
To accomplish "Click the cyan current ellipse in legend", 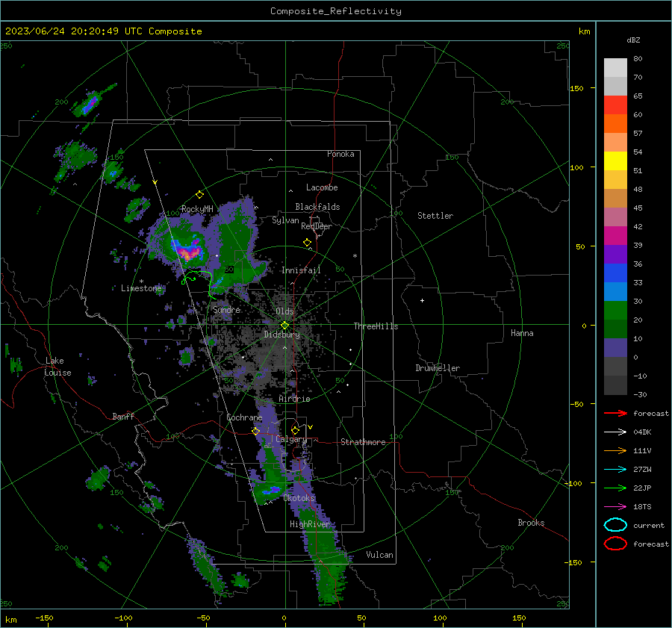I will click(x=615, y=525).
